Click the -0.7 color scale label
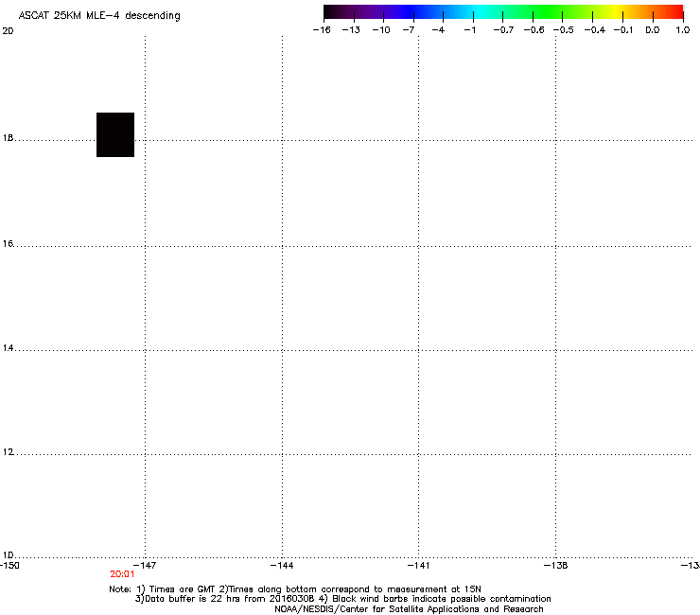This screenshot has width=700, height=615. click(x=503, y=30)
